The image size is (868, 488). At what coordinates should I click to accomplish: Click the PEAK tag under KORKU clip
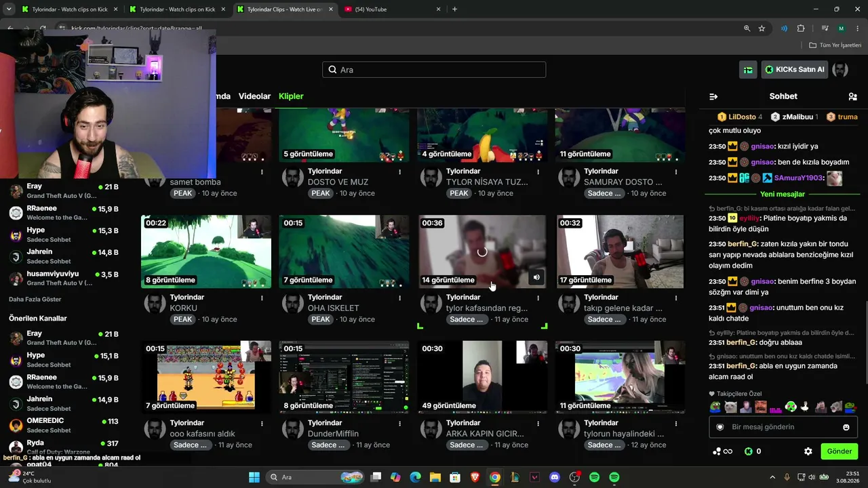pyautogui.click(x=183, y=319)
